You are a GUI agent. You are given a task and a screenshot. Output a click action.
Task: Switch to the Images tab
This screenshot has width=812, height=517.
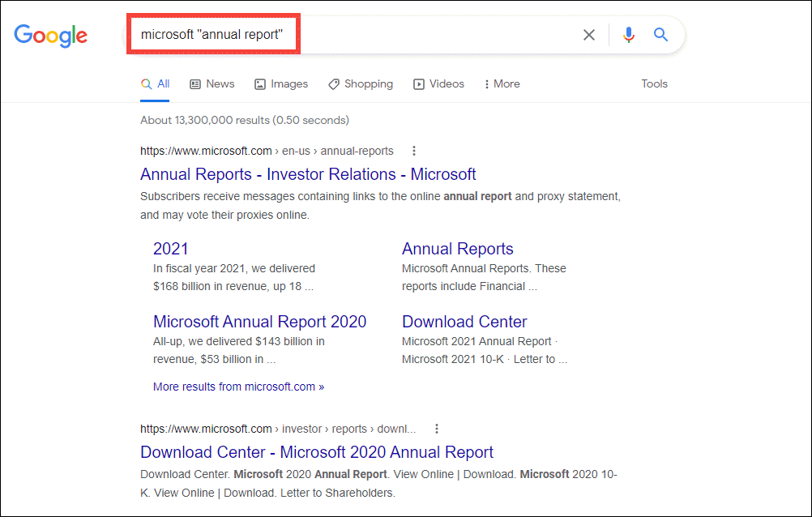point(281,84)
